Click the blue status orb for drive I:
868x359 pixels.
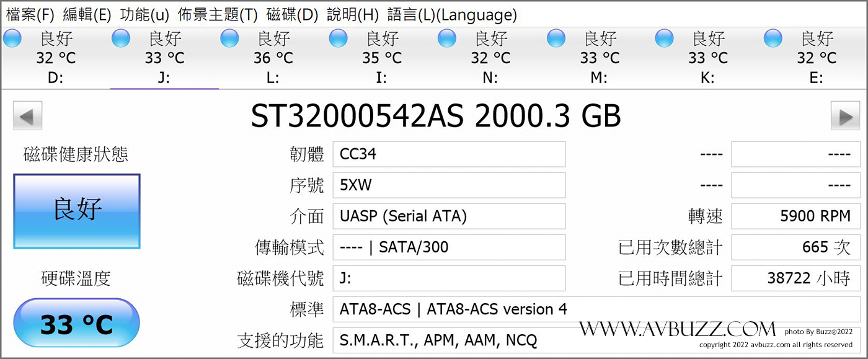click(339, 38)
